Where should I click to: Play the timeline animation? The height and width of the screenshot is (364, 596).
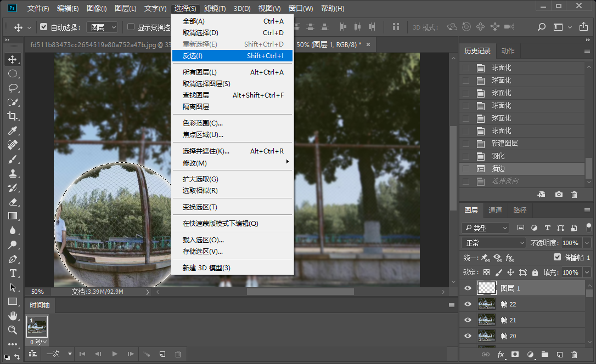pos(115,354)
